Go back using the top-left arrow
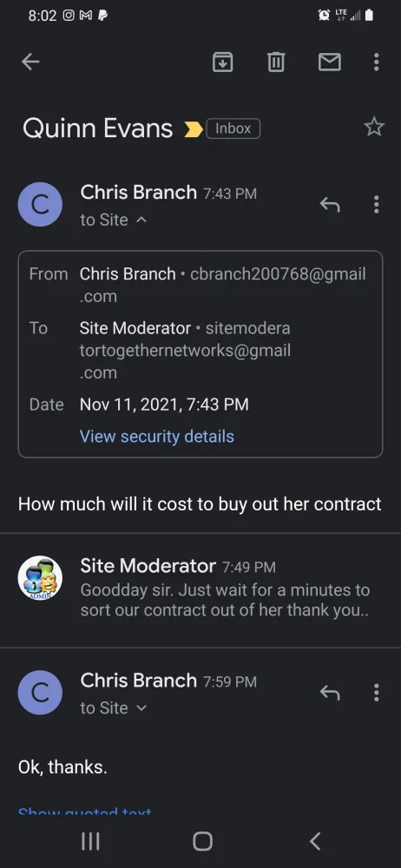The image size is (401, 868). [x=30, y=62]
